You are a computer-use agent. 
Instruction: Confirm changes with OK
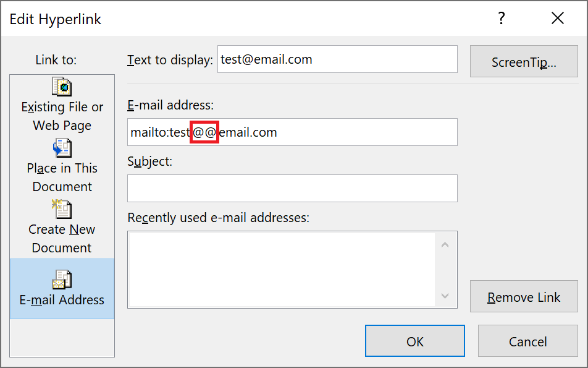pyautogui.click(x=415, y=341)
